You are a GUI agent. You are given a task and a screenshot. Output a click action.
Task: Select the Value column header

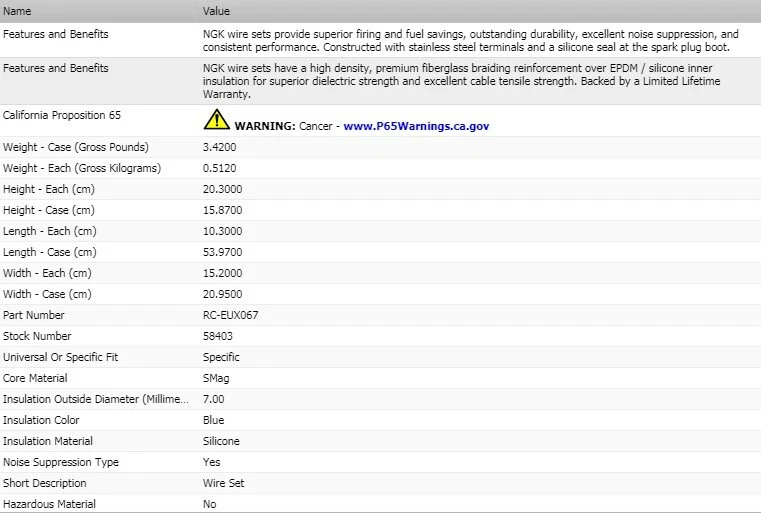(216, 11)
